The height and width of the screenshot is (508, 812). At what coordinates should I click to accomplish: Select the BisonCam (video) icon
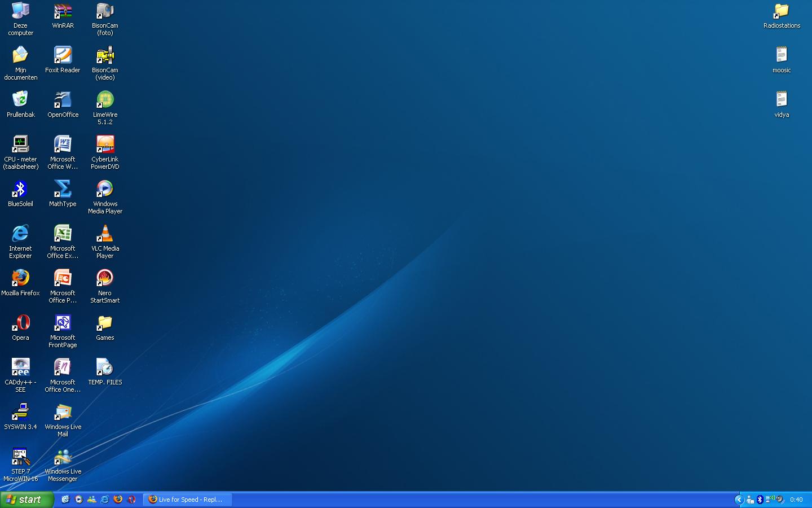point(105,63)
